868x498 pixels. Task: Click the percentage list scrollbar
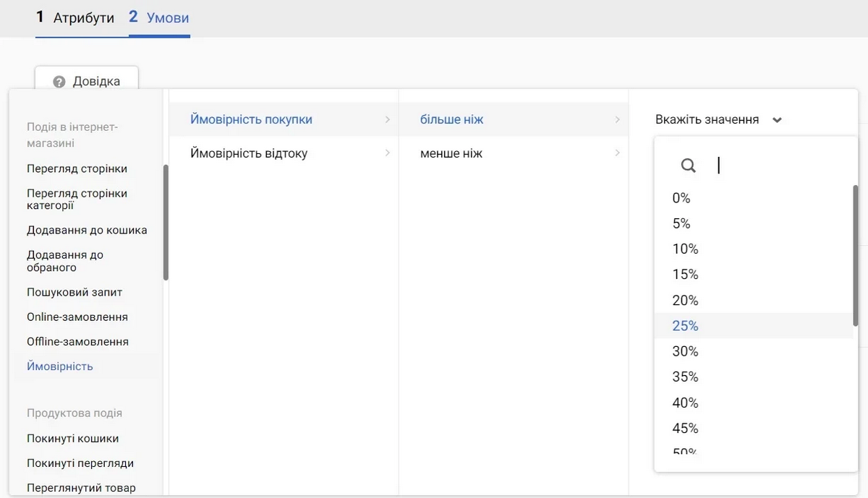pos(856,254)
